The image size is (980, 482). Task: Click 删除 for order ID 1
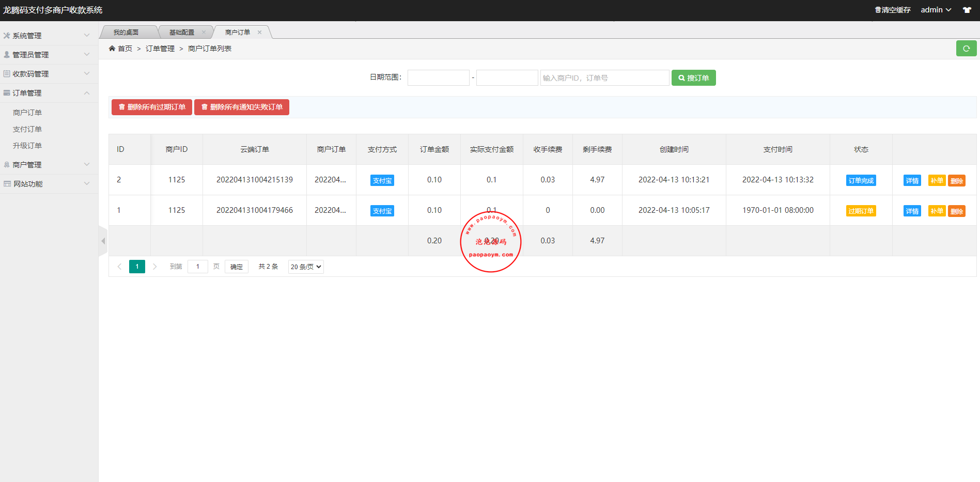click(x=956, y=211)
